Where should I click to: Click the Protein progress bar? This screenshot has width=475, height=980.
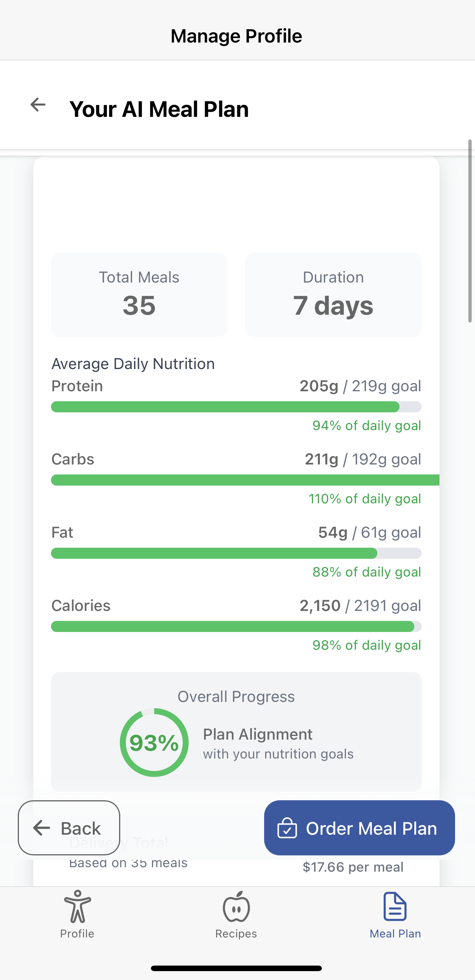pyautogui.click(x=236, y=407)
